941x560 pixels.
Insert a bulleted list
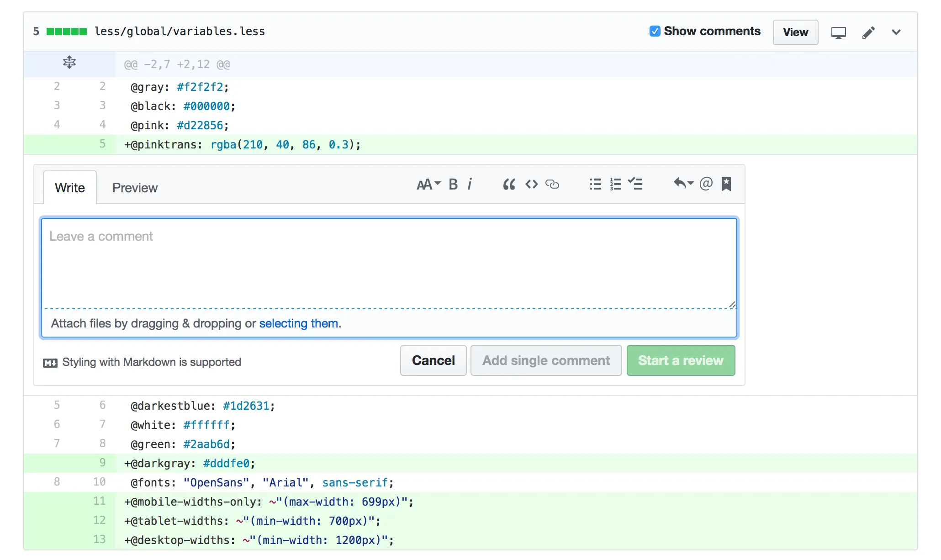[x=595, y=184]
